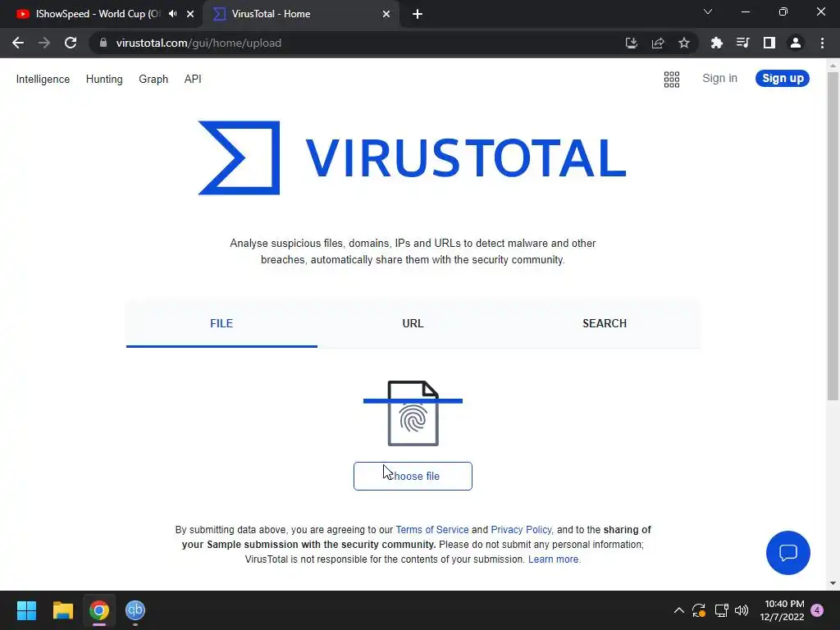Open the Windows Start menu
Image resolution: width=840 pixels, height=630 pixels.
[26, 610]
